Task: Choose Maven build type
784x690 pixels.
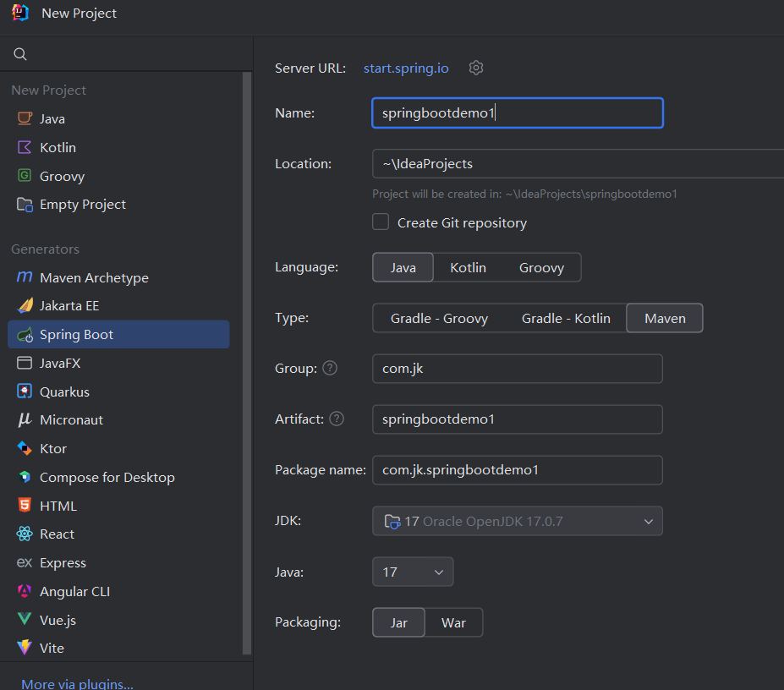Action: pyautogui.click(x=665, y=318)
